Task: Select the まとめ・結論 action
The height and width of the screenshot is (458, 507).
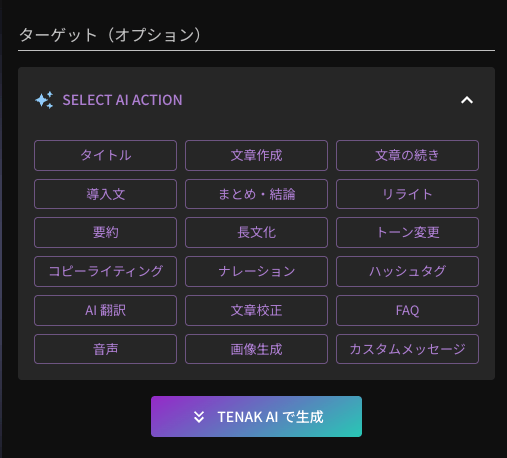Action: click(x=256, y=194)
